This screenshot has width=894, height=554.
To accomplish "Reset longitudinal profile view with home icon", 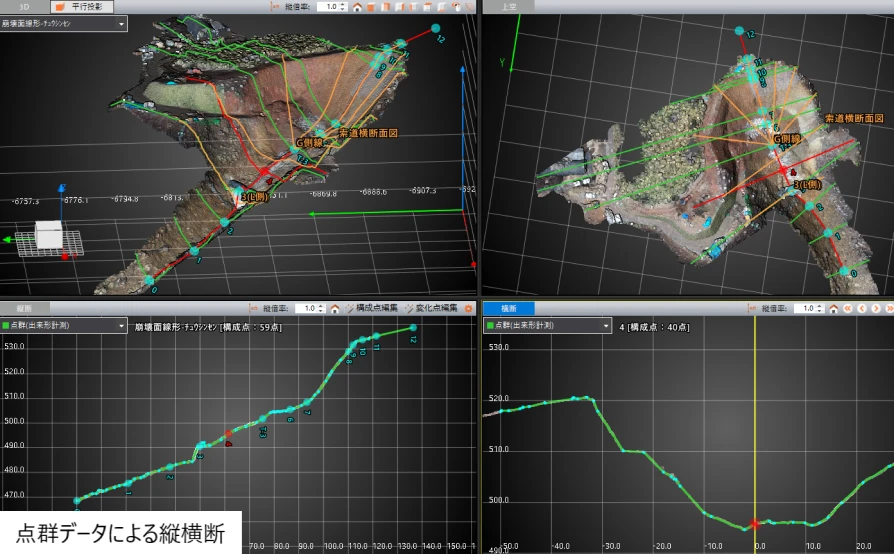I will click(335, 309).
